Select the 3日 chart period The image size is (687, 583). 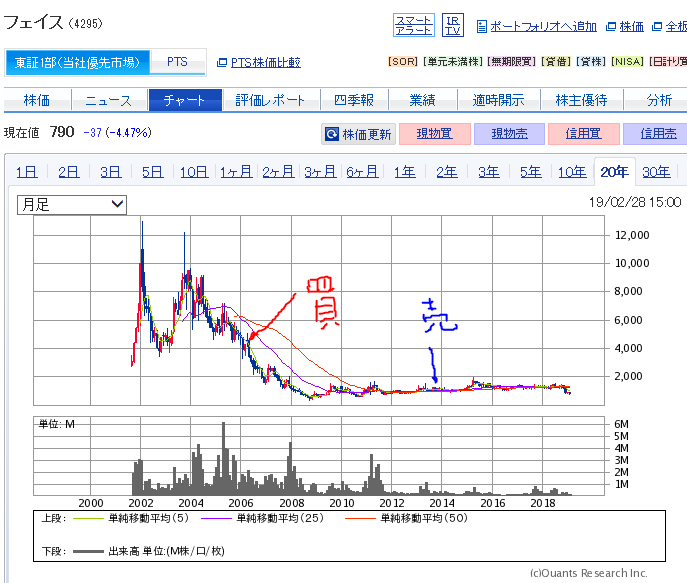(x=110, y=172)
